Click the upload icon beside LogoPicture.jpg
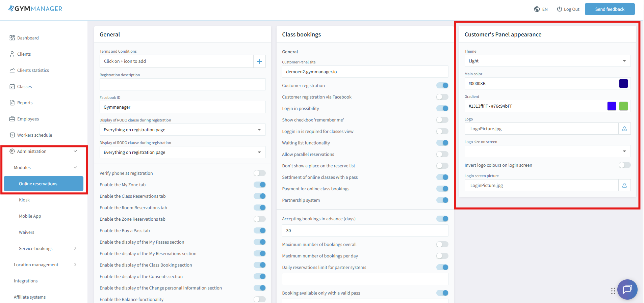644x303 pixels. [624, 129]
